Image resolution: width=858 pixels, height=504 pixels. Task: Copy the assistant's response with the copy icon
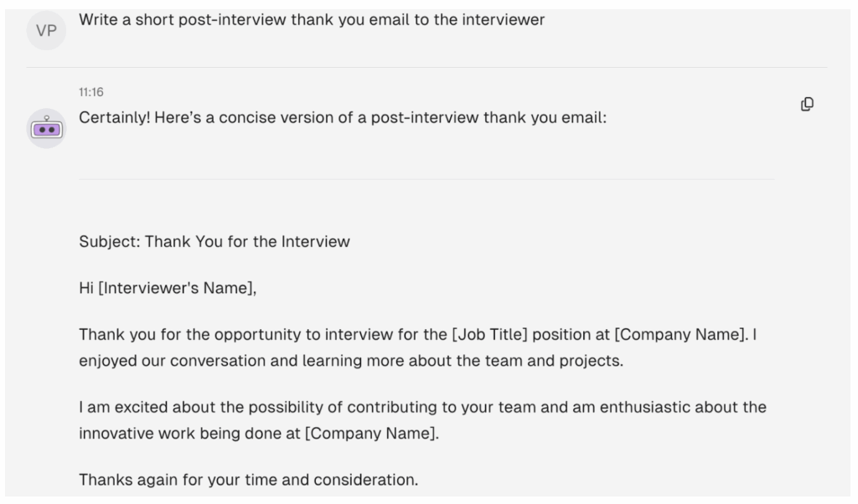click(x=807, y=104)
